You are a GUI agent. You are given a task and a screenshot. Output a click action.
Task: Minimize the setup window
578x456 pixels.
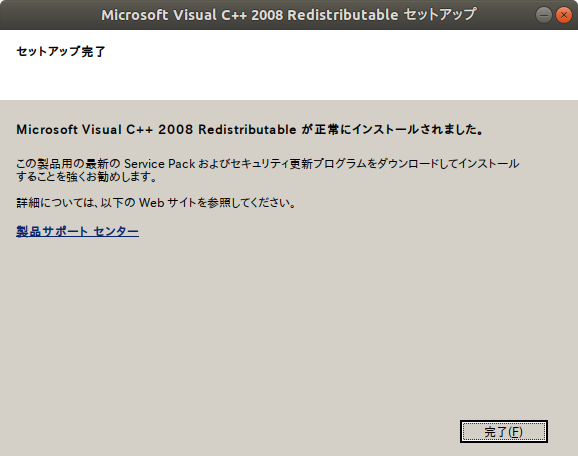[543, 15]
